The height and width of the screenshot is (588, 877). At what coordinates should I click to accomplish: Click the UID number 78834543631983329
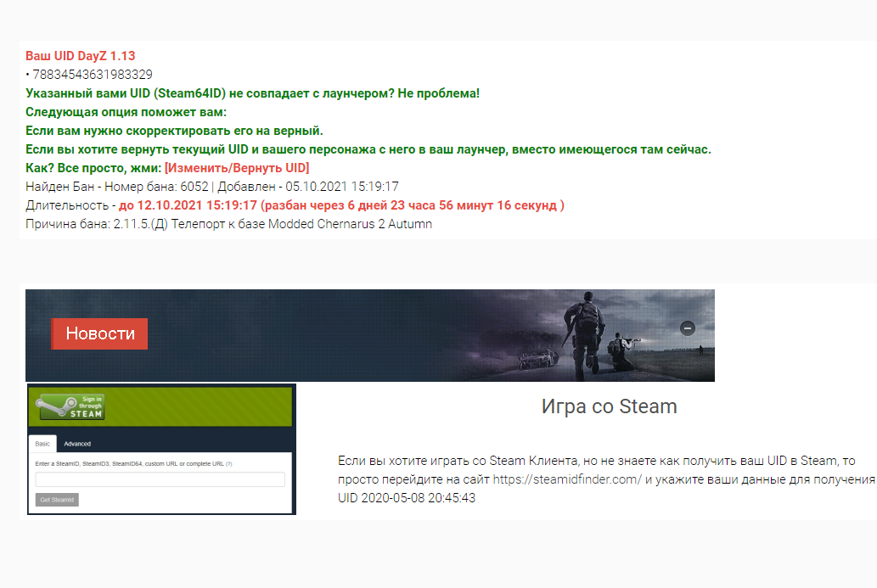pos(93,75)
